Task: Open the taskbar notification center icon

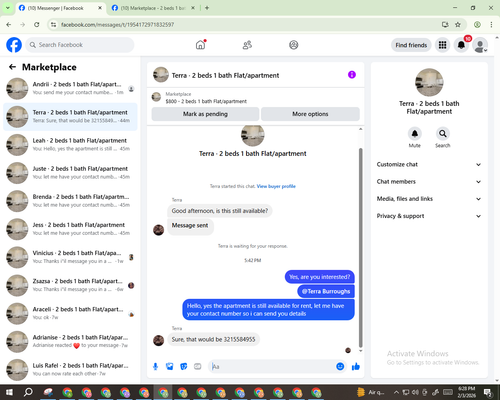Action: point(488,392)
